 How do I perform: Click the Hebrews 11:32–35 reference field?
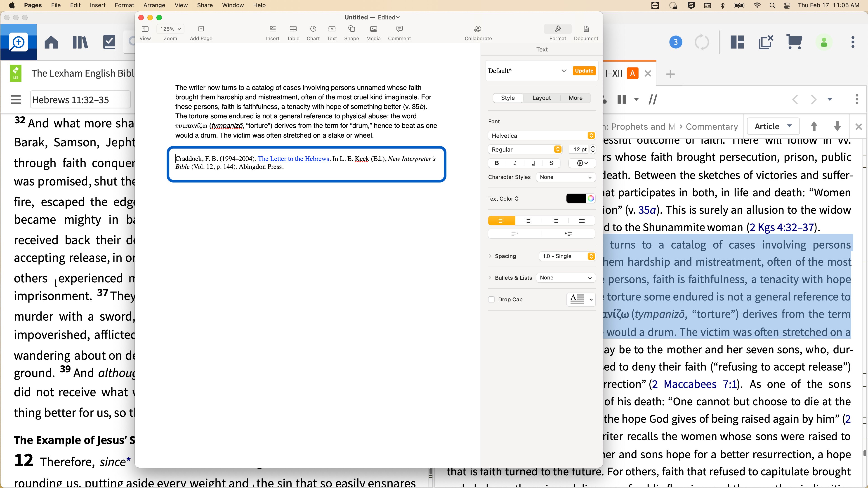pos(80,100)
